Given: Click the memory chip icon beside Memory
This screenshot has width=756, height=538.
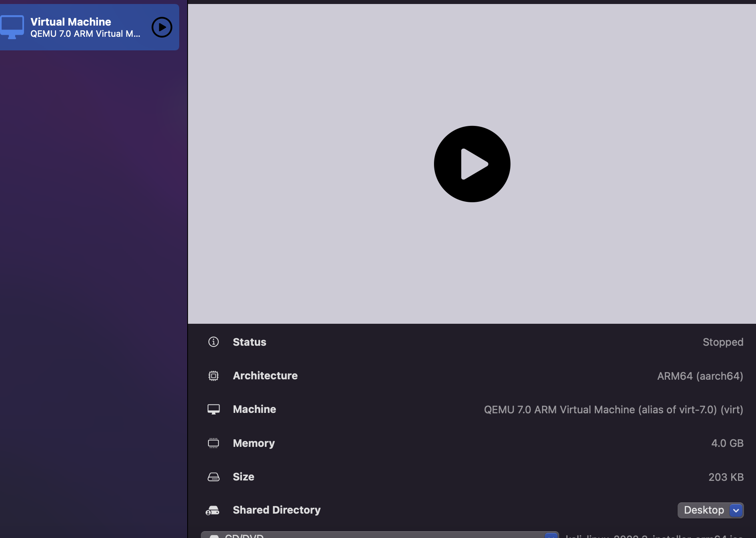Looking at the screenshot, I should [214, 443].
